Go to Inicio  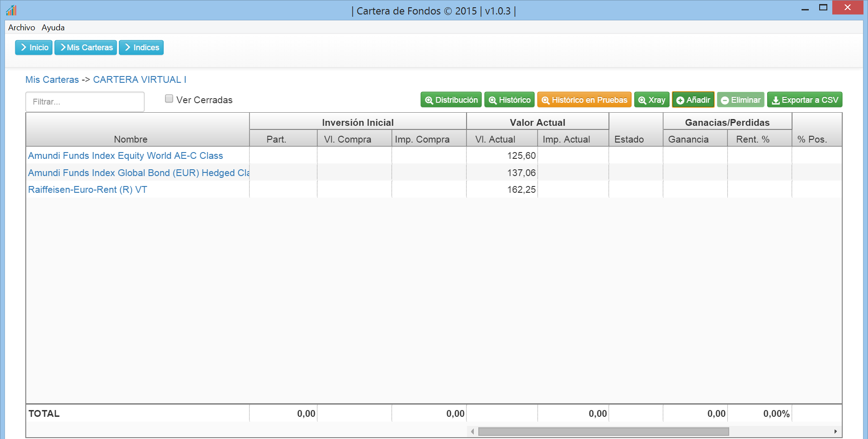tap(34, 48)
